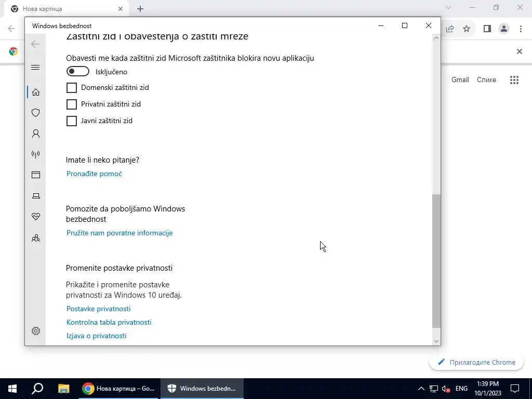The image size is (532, 399).
Task: Check the Domenski zaštitni zid checkbox
Action: click(72, 87)
